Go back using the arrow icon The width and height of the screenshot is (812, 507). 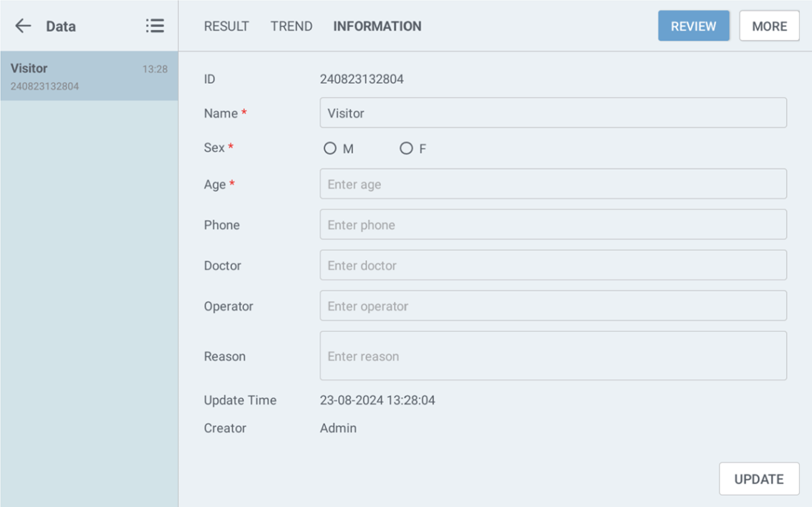coord(24,26)
